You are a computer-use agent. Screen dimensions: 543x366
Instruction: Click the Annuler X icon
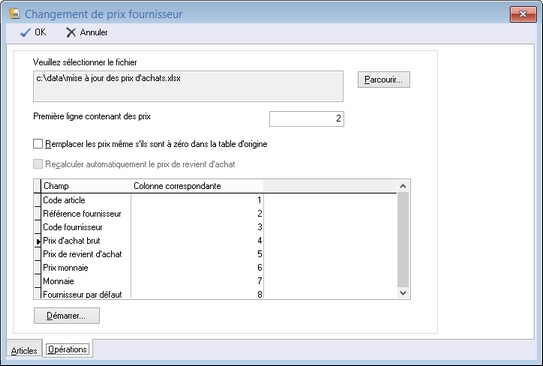point(71,33)
